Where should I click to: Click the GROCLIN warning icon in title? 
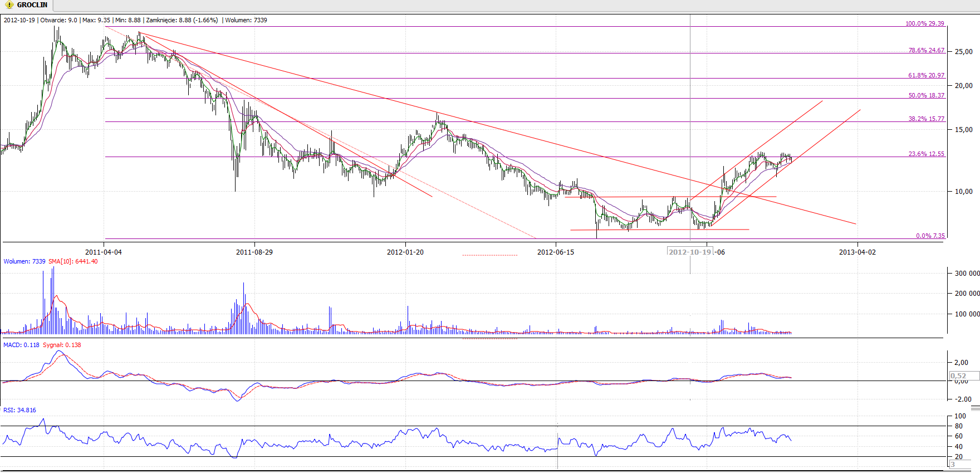click(x=9, y=5)
